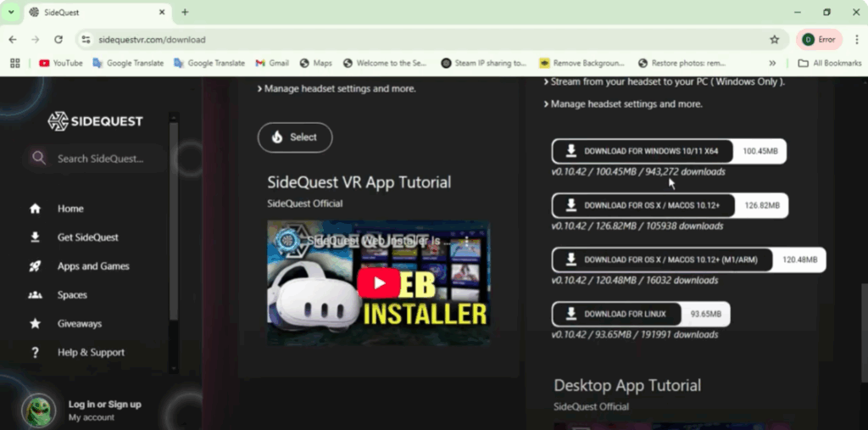Close the SideQuest tab
Image resolution: width=868 pixels, height=430 pixels.
pyautogui.click(x=162, y=12)
